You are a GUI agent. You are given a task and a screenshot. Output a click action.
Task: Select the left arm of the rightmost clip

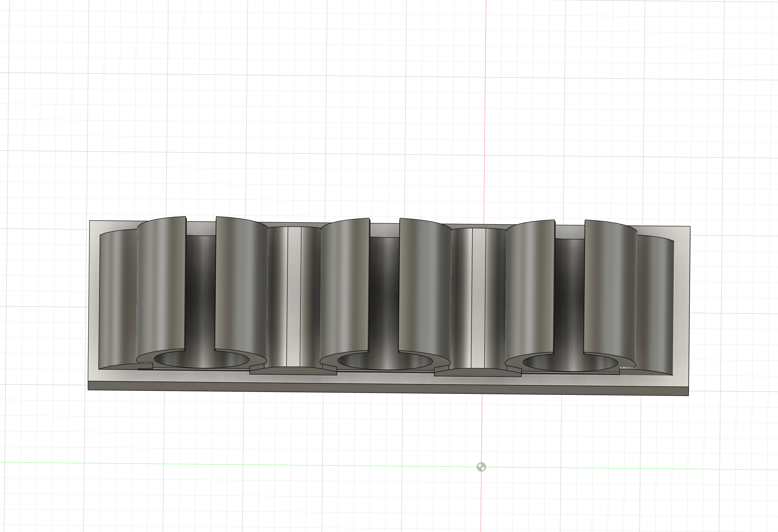[x=530, y=290]
